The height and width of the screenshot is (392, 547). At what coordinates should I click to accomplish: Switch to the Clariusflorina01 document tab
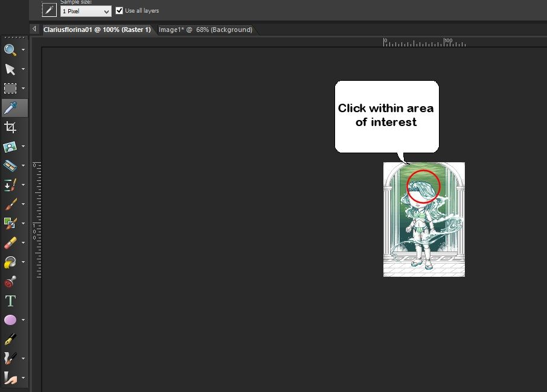click(97, 30)
